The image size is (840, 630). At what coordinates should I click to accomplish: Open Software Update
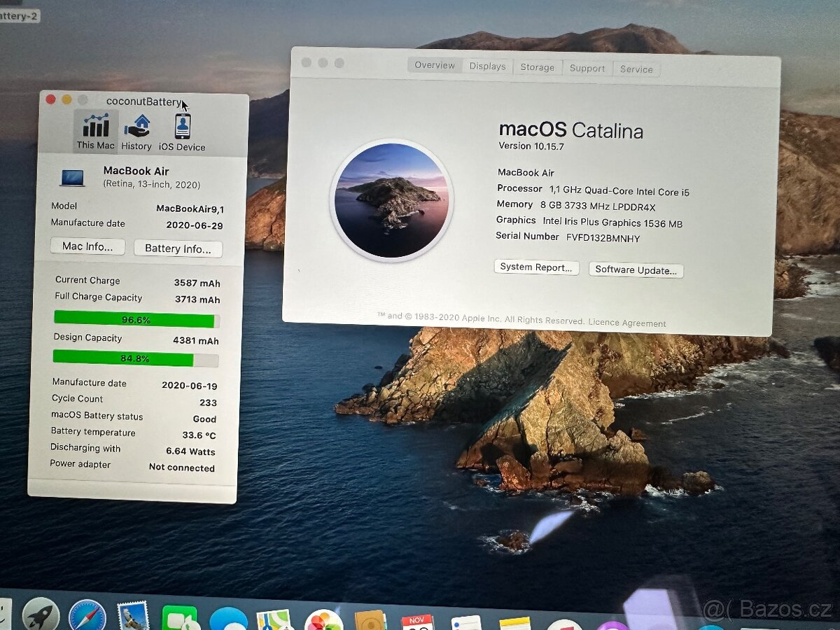tap(636, 269)
